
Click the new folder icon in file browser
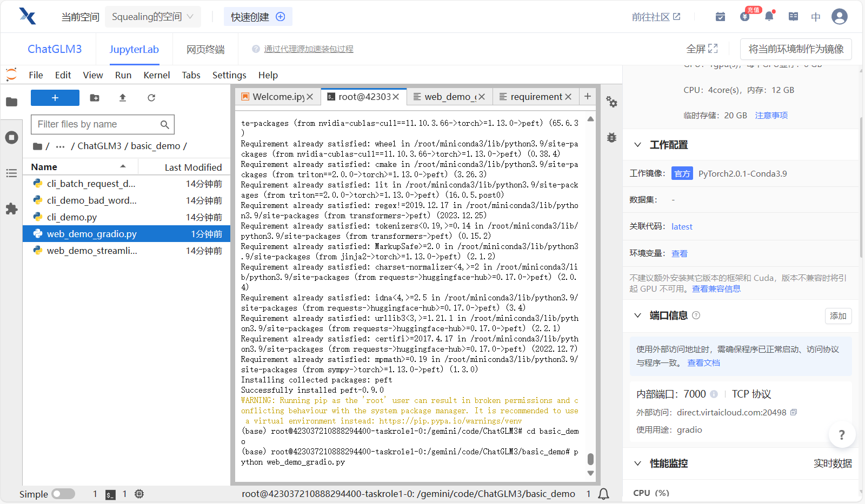pos(95,98)
